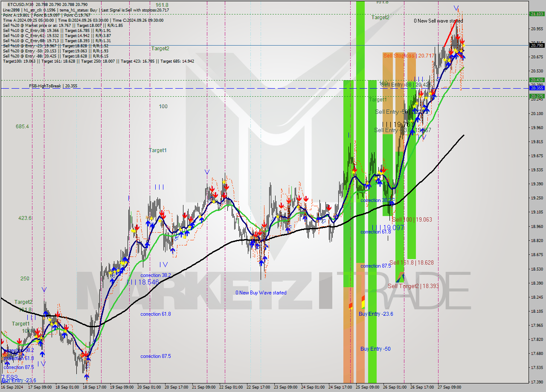This screenshot has width=546, height=392.
Task: Select '0 New Buy Wave started' annotation
Action: click(x=261, y=293)
